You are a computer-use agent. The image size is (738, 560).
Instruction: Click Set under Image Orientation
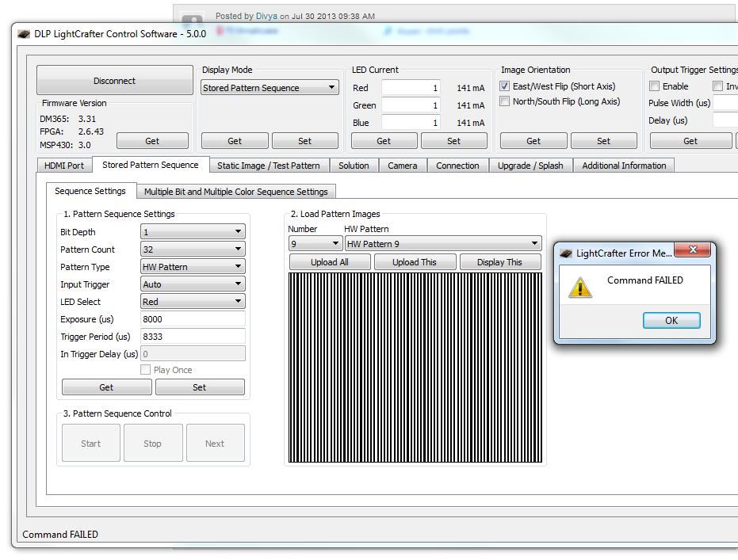(603, 140)
